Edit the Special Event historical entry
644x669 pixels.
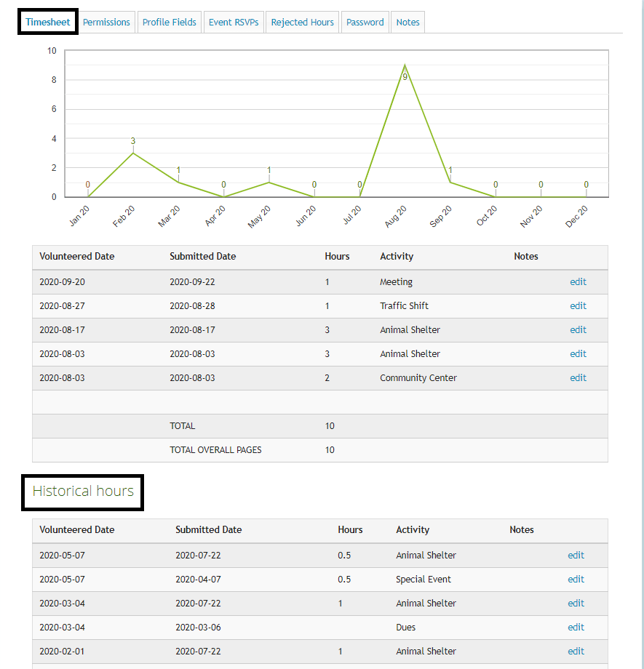click(576, 579)
